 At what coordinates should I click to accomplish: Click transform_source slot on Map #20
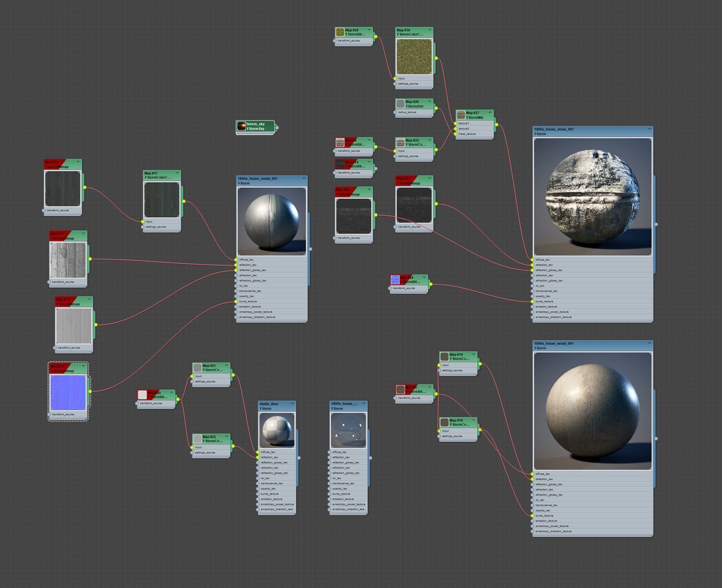pos(156,403)
